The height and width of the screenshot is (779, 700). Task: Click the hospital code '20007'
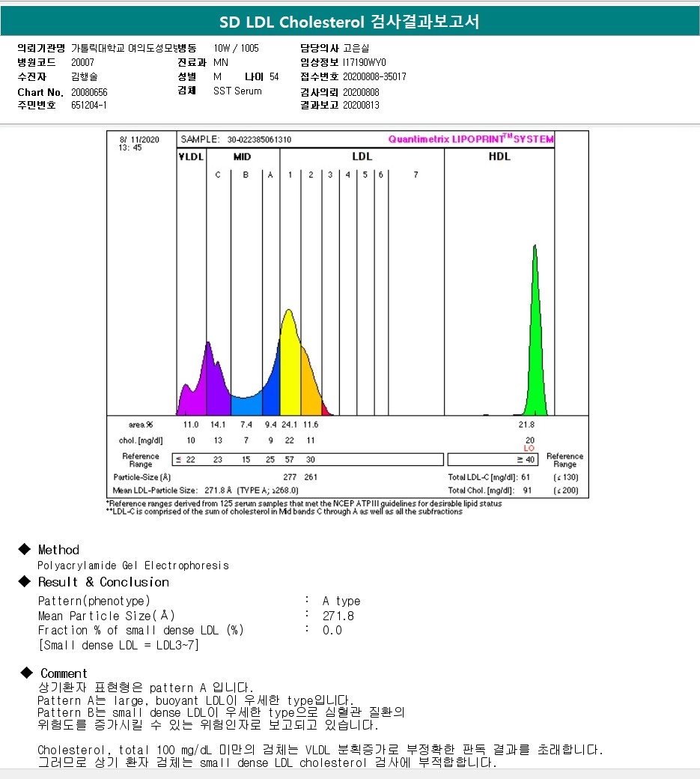coord(82,62)
